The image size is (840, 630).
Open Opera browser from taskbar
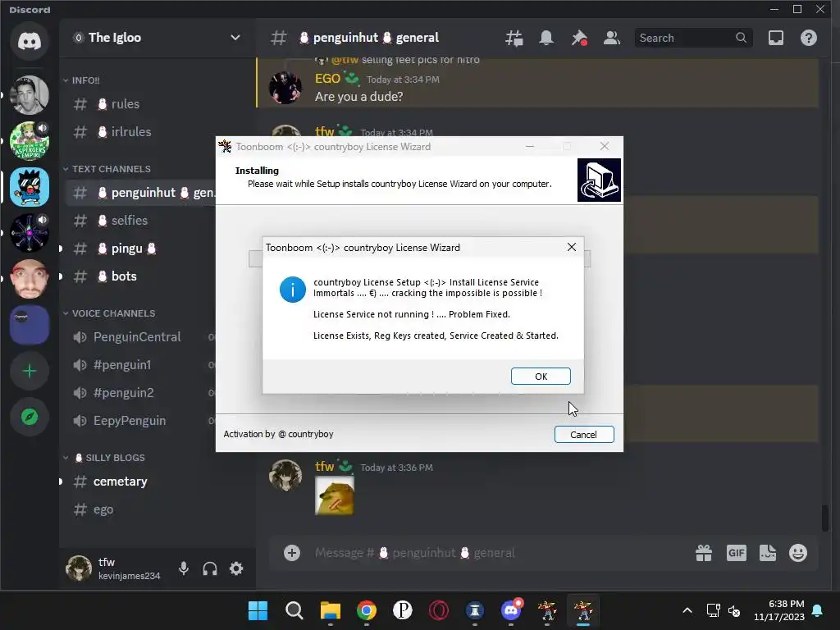pos(439,610)
